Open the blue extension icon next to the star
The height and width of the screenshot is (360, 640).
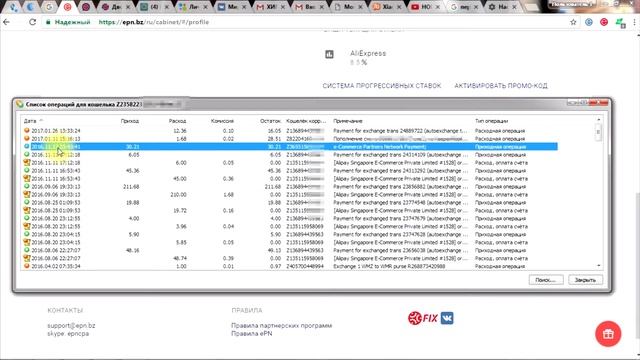point(589,22)
